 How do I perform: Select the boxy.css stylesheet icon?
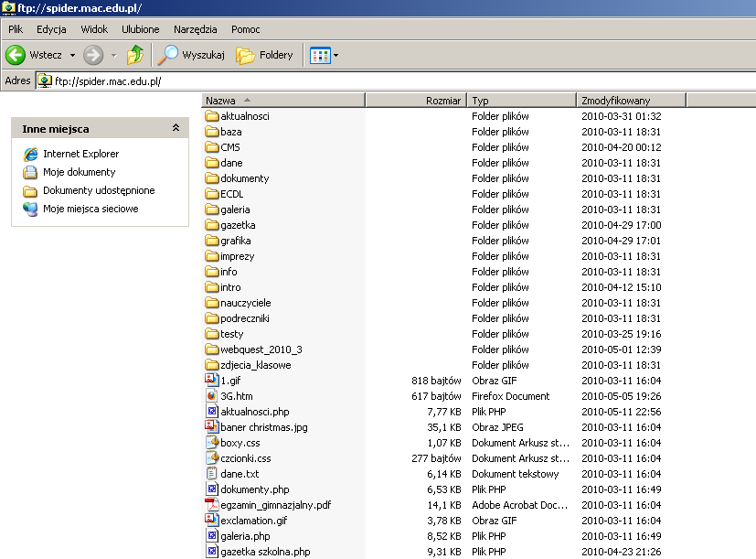click(212, 442)
